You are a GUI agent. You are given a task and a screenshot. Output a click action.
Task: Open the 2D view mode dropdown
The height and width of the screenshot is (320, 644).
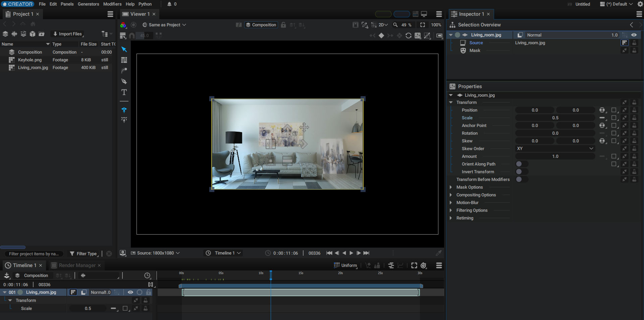point(383,25)
